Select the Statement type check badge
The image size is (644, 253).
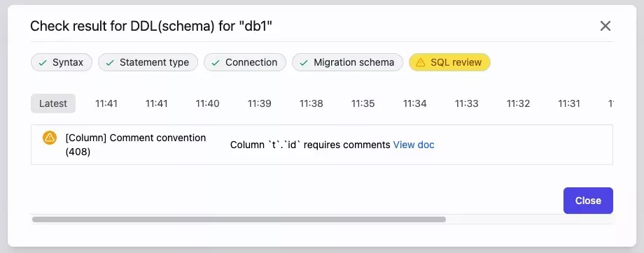click(148, 62)
